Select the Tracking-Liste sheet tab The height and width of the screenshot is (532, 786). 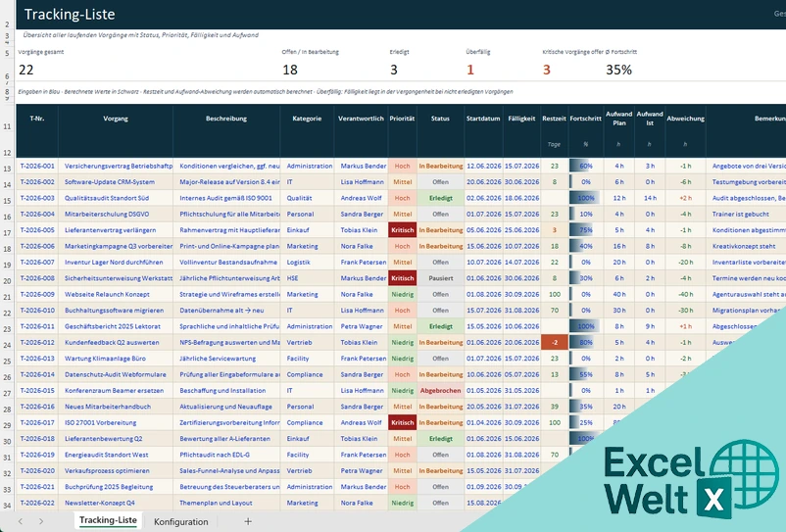pyautogui.click(x=108, y=520)
